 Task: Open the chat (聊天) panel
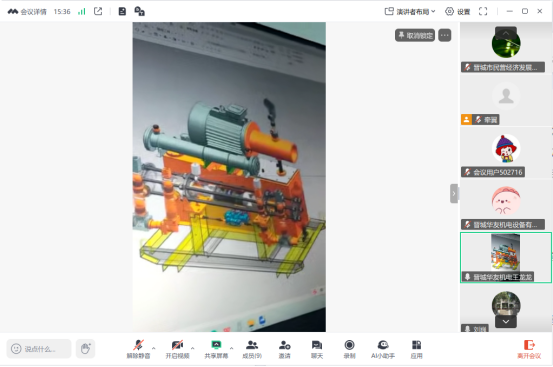point(317,349)
